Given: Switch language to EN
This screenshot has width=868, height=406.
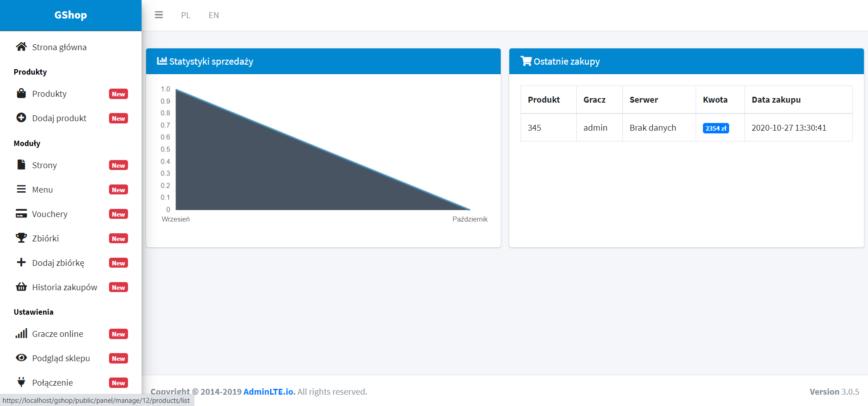Looking at the screenshot, I should (x=213, y=15).
